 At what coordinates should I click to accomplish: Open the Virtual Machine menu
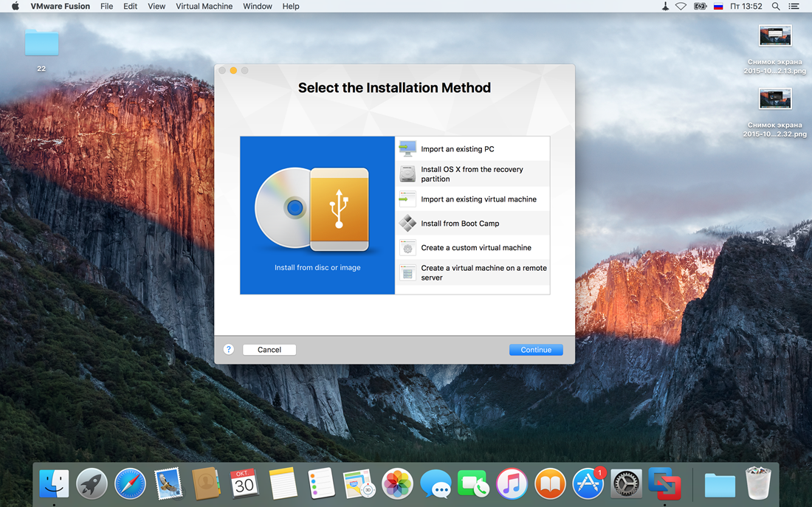[x=204, y=6]
